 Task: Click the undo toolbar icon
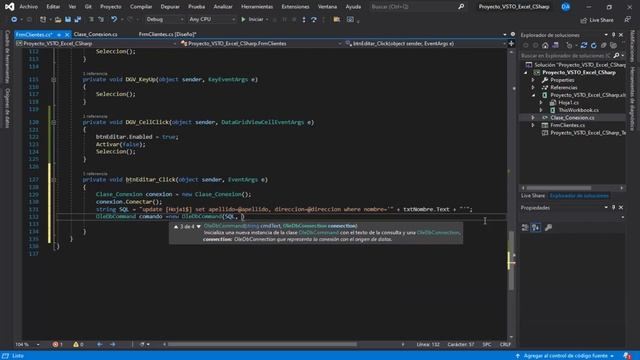[113, 19]
